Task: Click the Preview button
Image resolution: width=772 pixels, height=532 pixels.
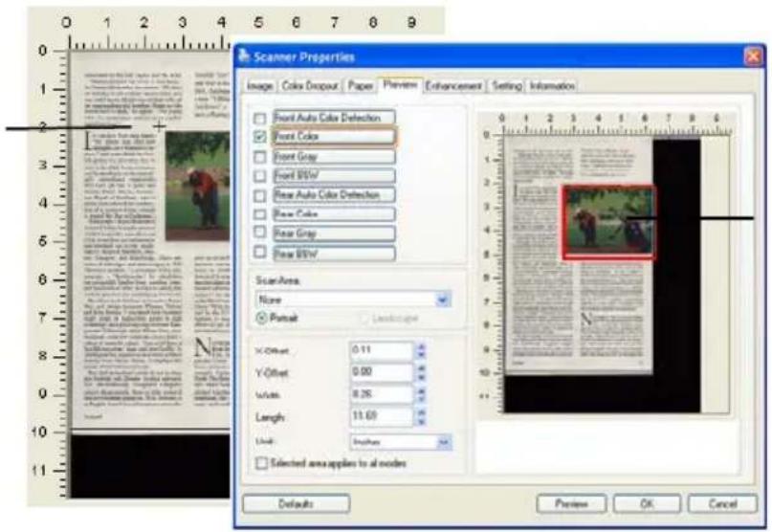Action: pos(572,503)
